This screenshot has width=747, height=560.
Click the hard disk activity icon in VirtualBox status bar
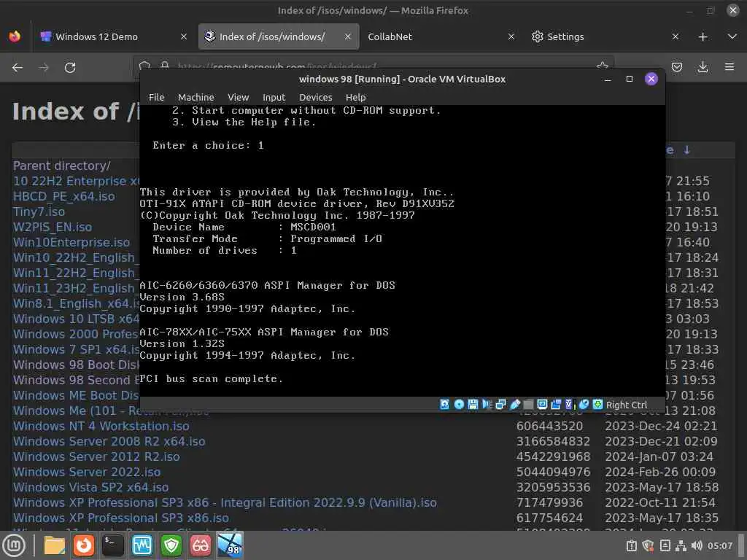click(444, 404)
